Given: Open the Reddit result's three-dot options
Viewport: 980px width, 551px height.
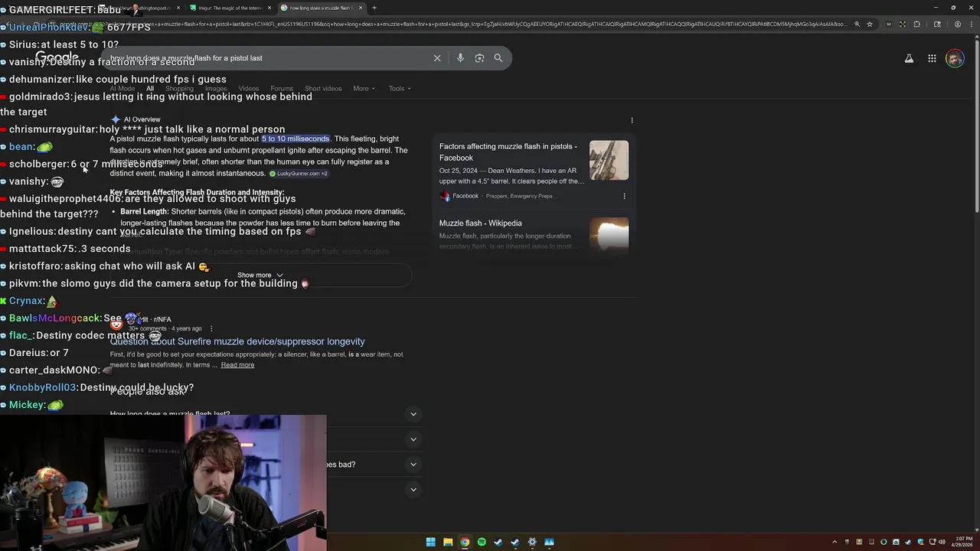Looking at the screenshot, I should tap(211, 329).
